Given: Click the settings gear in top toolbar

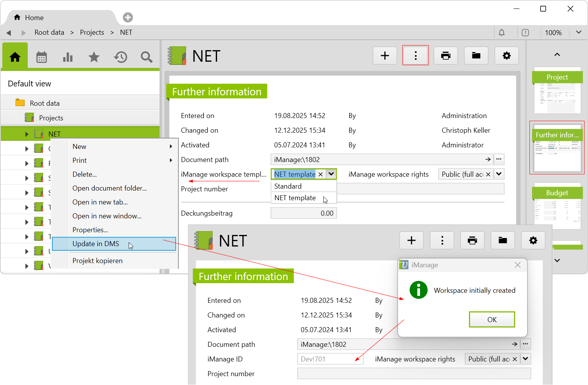Looking at the screenshot, I should point(507,56).
